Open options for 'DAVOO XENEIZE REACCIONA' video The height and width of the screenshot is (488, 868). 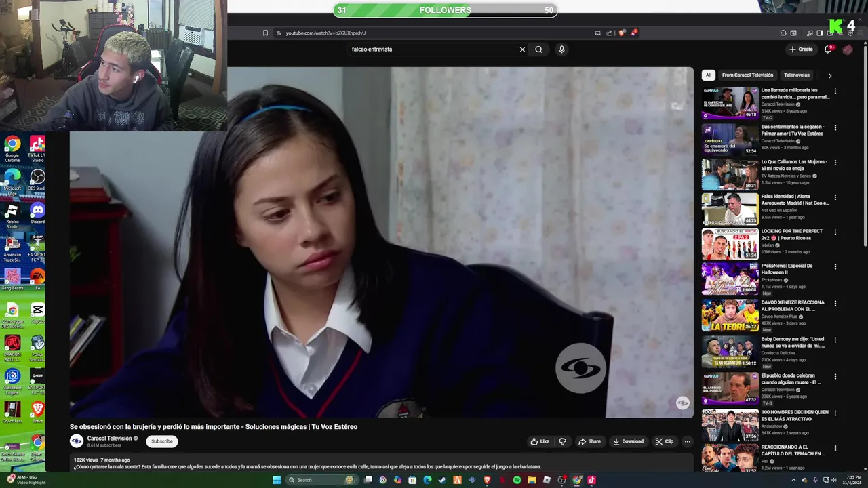click(835, 303)
